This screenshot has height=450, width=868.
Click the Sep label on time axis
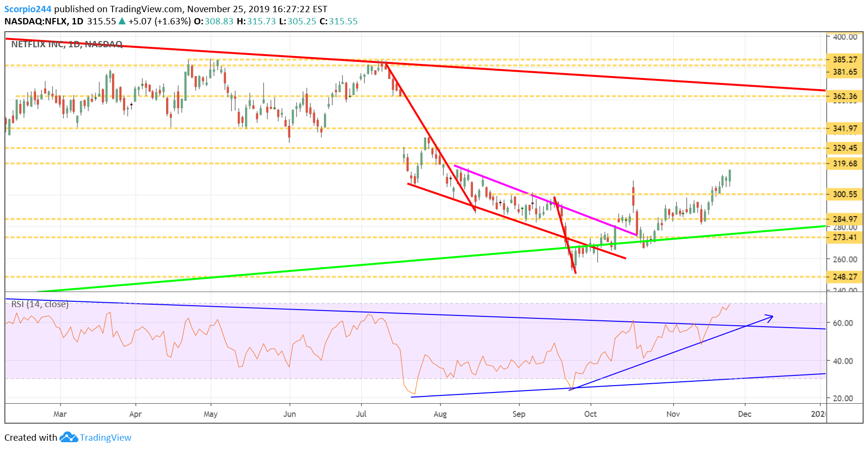(x=519, y=414)
